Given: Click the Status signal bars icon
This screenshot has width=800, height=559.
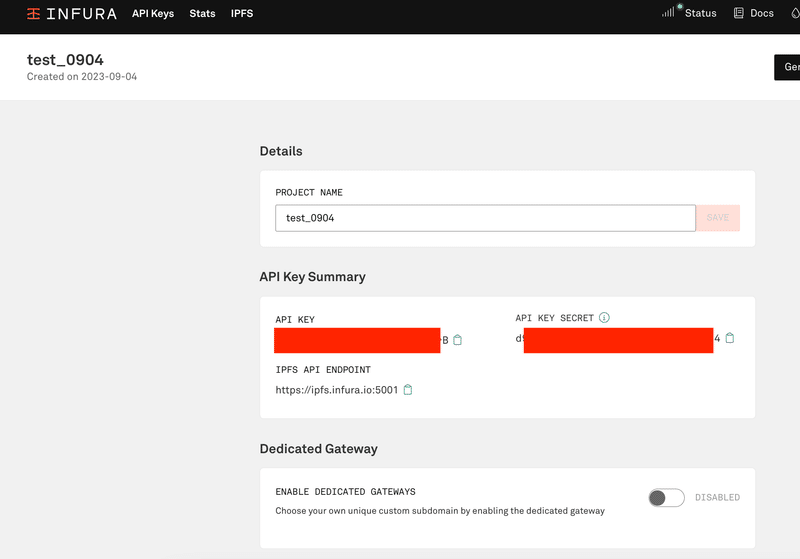Looking at the screenshot, I should coord(669,12).
